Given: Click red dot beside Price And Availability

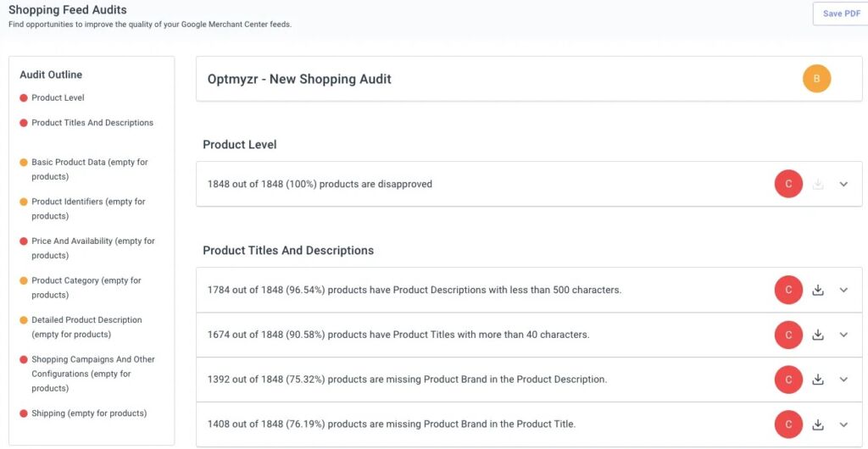Looking at the screenshot, I should coord(23,241).
